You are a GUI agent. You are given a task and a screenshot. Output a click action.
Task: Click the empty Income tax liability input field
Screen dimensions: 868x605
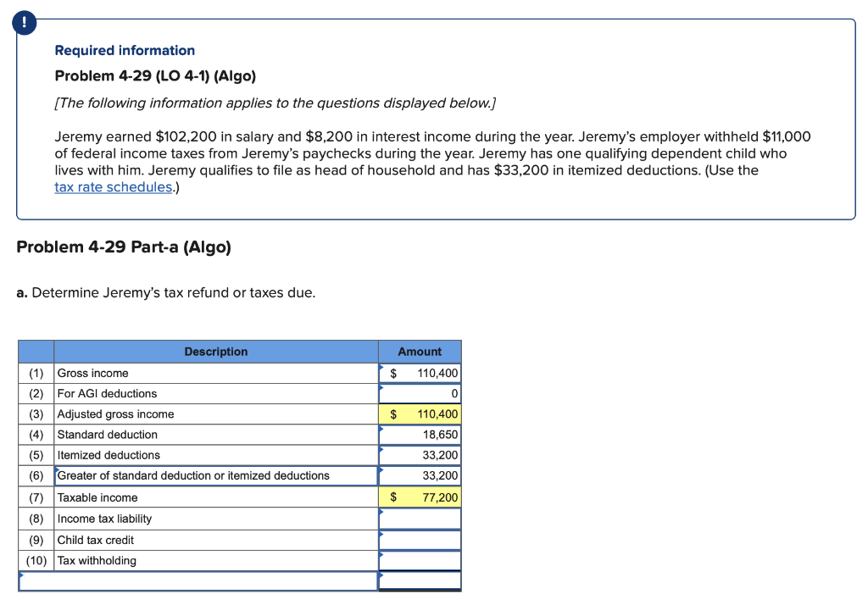pyautogui.click(x=421, y=519)
